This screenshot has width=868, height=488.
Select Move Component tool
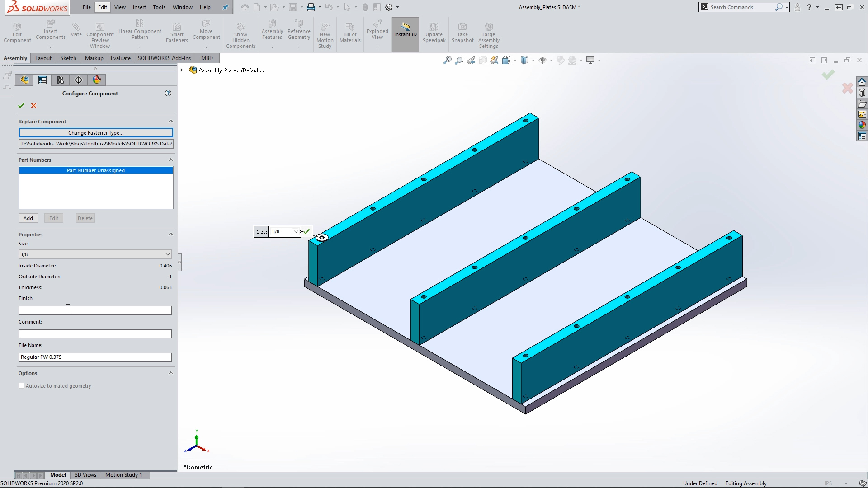(x=206, y=29)
